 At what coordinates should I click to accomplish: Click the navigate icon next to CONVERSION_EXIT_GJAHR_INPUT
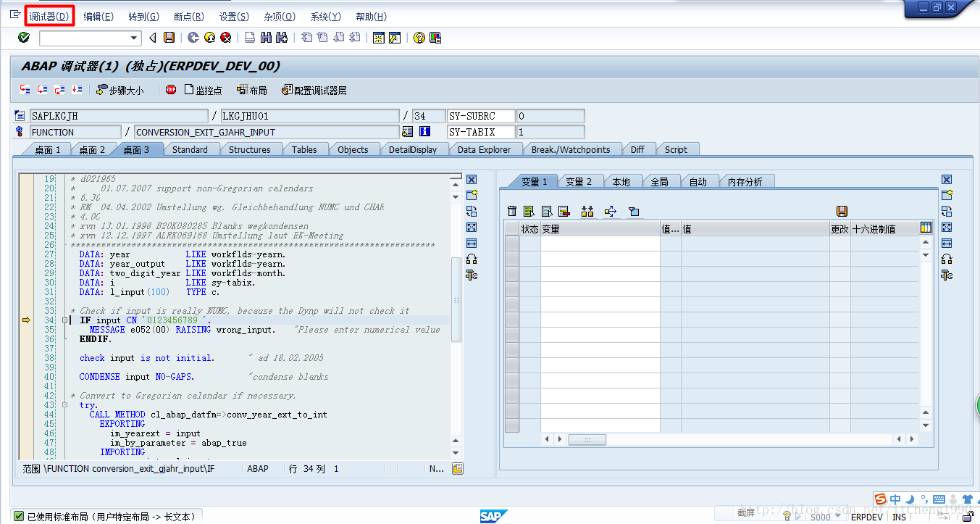tap(408, 132)
